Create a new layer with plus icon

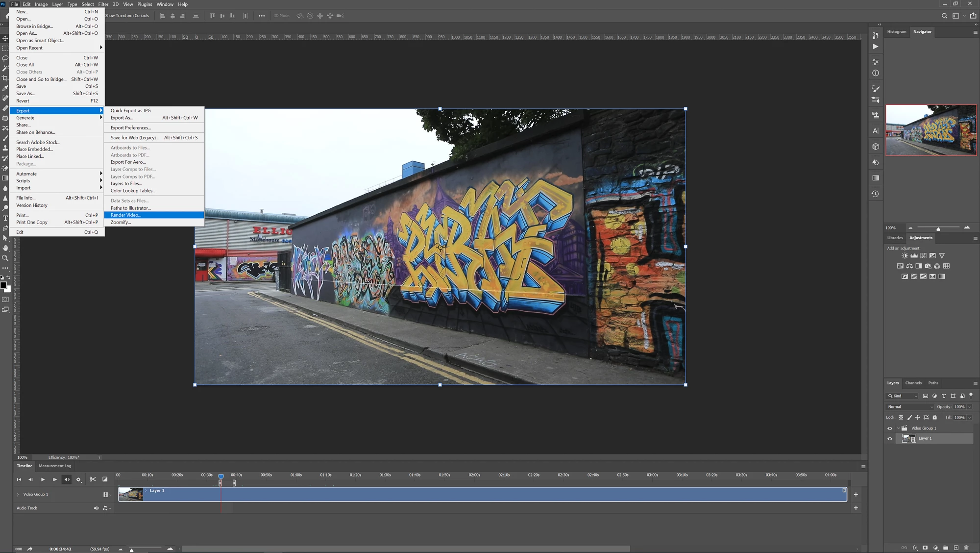tap(956, 548)
